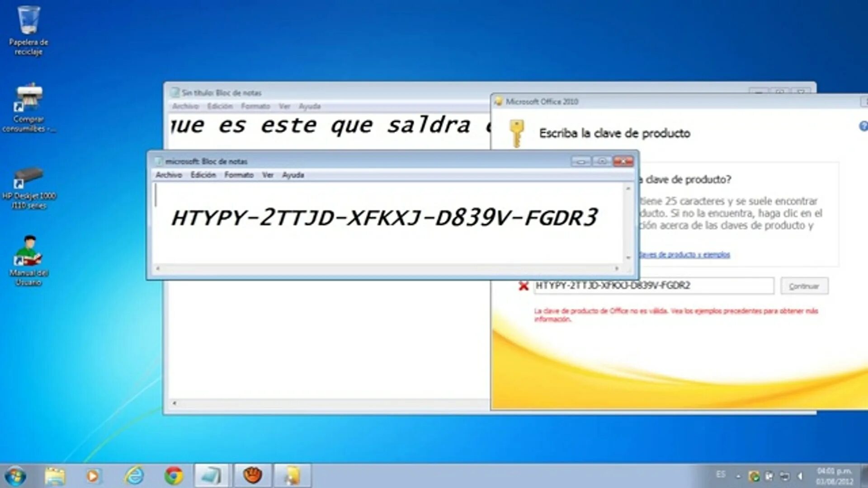
Task: Click the Papelera de reciclaje icon on desktop
Action: click(28, 21)
